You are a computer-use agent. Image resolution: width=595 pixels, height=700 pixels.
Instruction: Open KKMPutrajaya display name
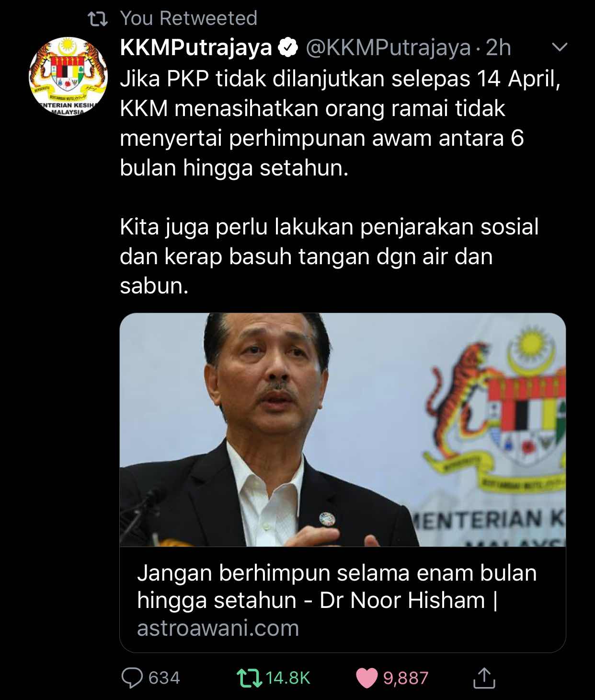(196, 47)
